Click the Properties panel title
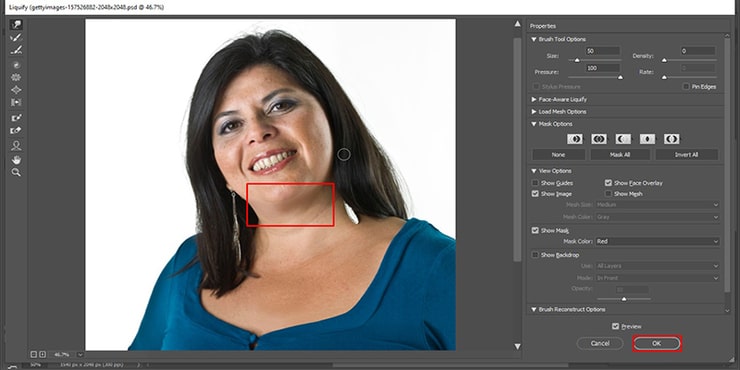The height and width of the screenshot is (370, 740). (543, 26)
